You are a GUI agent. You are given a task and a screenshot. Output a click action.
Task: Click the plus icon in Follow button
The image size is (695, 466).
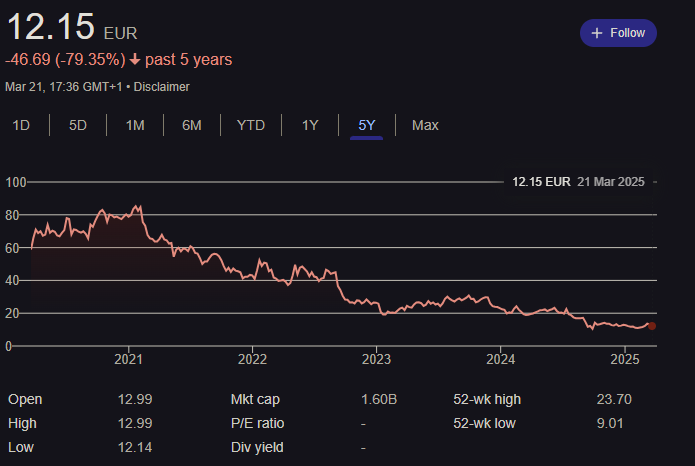pyautogui.click(x=597, y=33)
